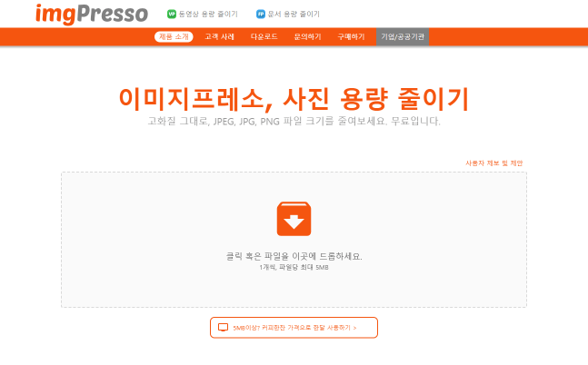Image resolution: width=588 pixels, height=365 pixels.
Task: Click the green VP video icon
Action: pyautogui.click(x=172, y=15)
